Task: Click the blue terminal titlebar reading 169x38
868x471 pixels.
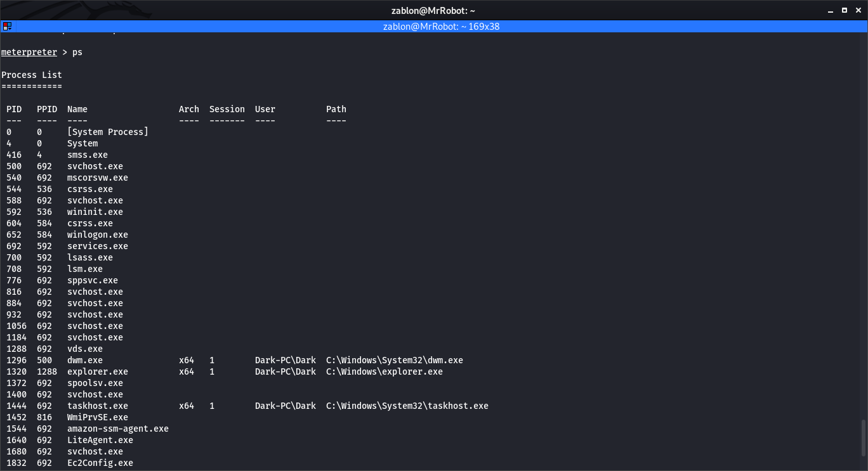Action: [441, 27]
